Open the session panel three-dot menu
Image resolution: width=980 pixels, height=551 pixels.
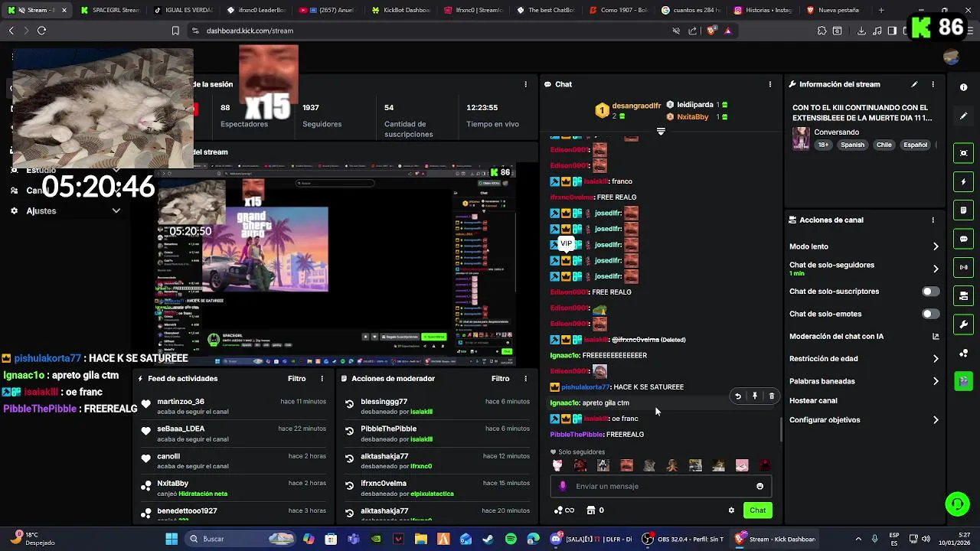(x=525, y=84)
